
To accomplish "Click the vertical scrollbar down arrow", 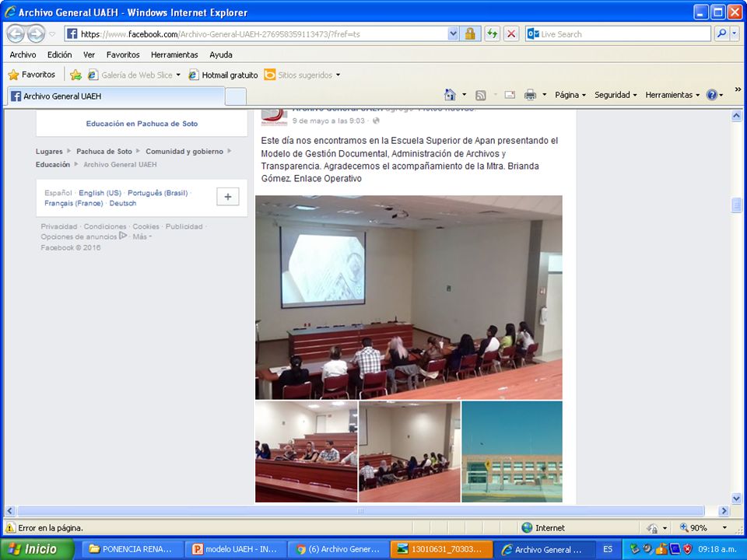I will (737, 499).
